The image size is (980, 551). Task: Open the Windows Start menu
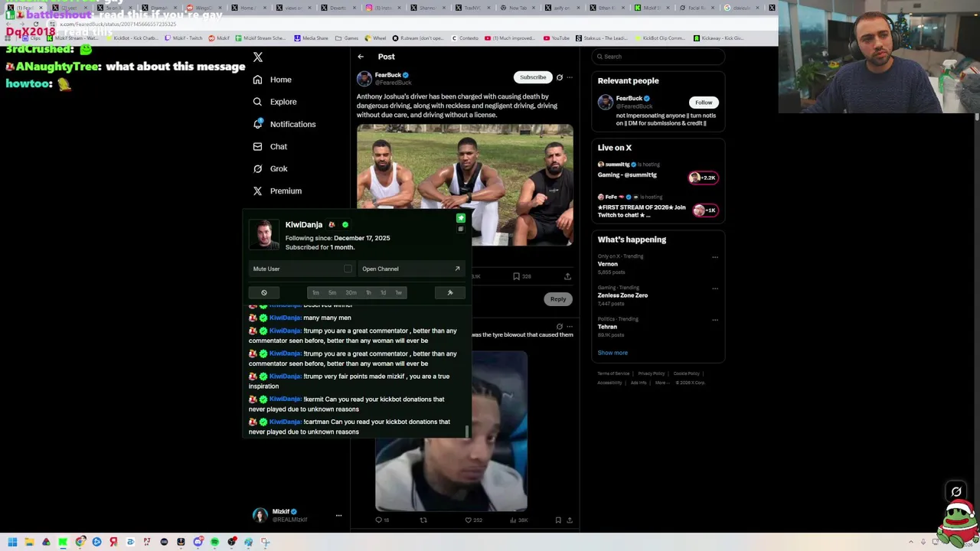pyautogui.click(x=12, y=542)
